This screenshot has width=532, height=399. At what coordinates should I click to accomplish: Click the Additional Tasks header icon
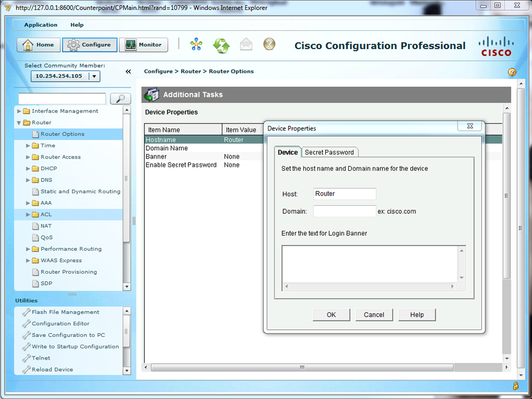(152, 95)
